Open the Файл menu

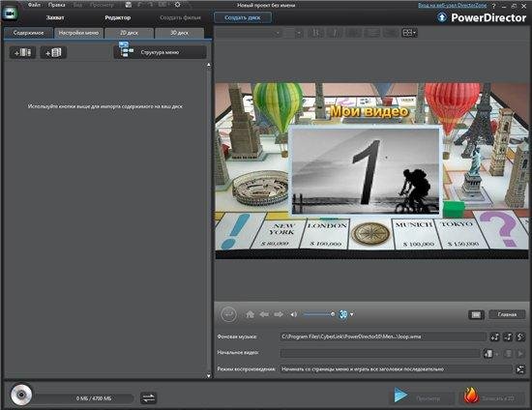coord(34,5)
